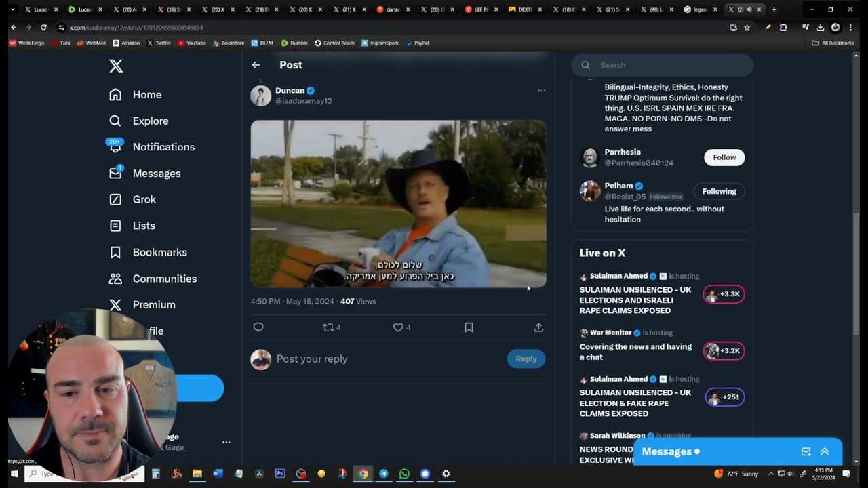
Task: Click the reply comment icon under post
Action: 258,327
